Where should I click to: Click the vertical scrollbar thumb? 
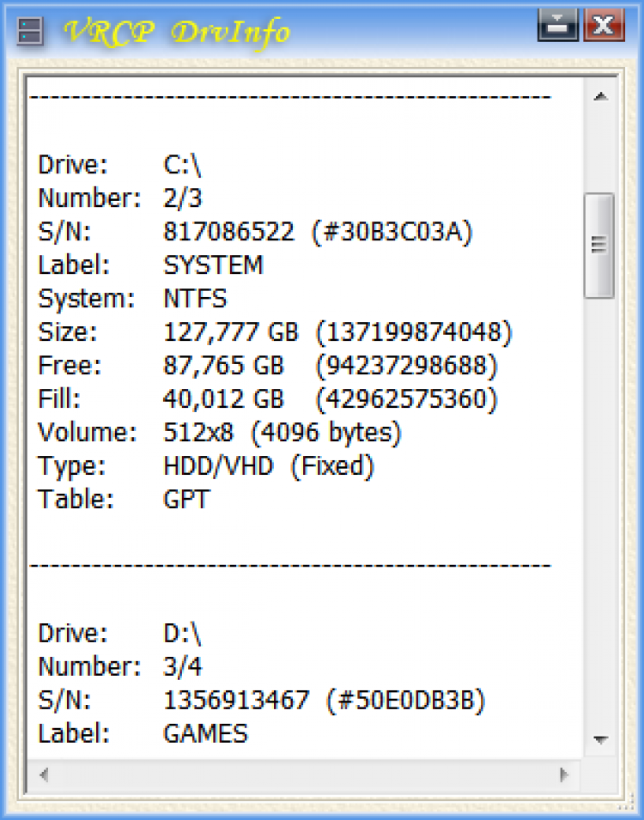(x=599, y=246)
